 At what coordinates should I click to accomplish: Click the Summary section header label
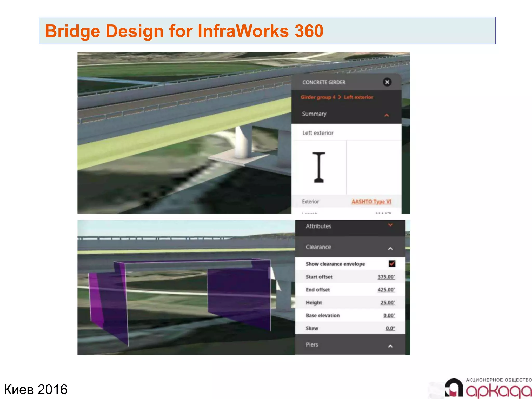(x=314, y=114)
